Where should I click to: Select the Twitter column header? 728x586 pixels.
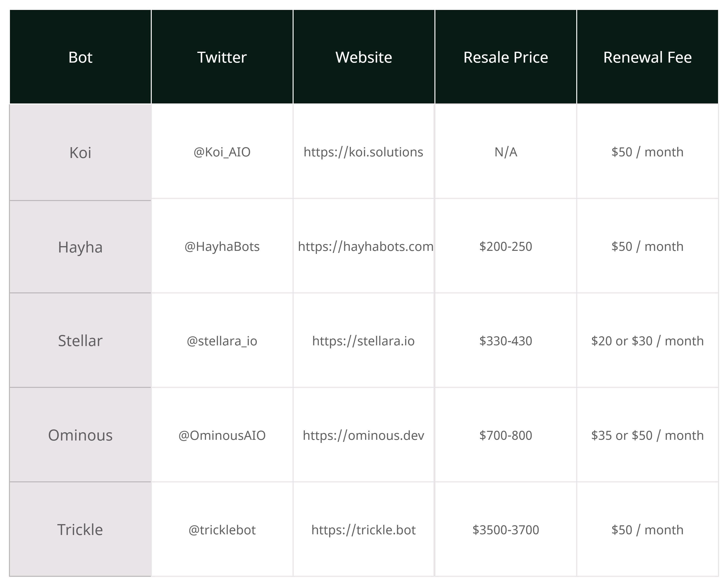(x=222, y=57)
